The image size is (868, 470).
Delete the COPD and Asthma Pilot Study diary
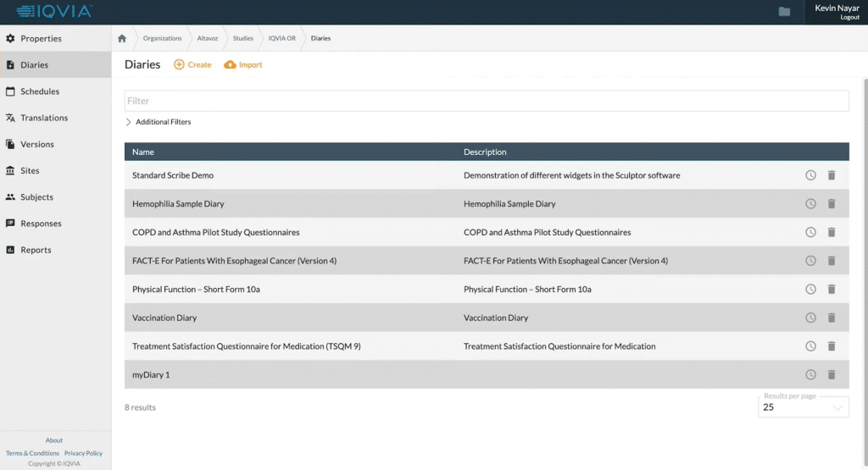832,232
